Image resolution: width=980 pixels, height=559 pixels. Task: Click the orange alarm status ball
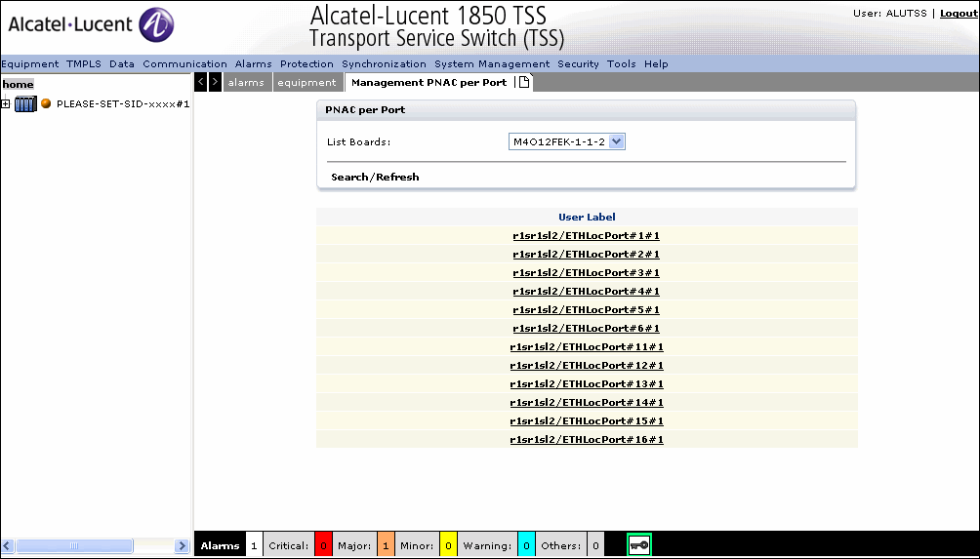(x=46, y=103)
